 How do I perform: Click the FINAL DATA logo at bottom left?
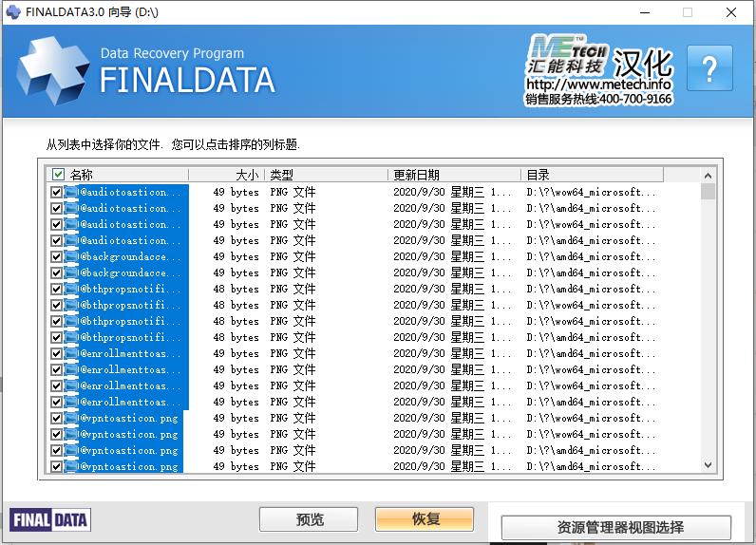[49, 520]
